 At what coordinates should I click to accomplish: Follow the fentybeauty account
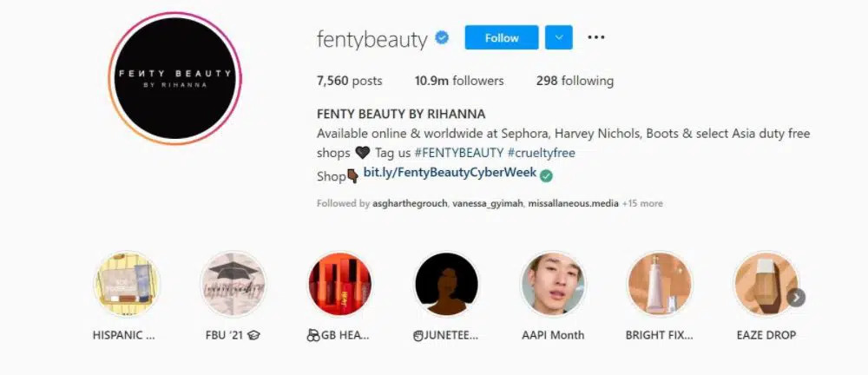[502, 37]
